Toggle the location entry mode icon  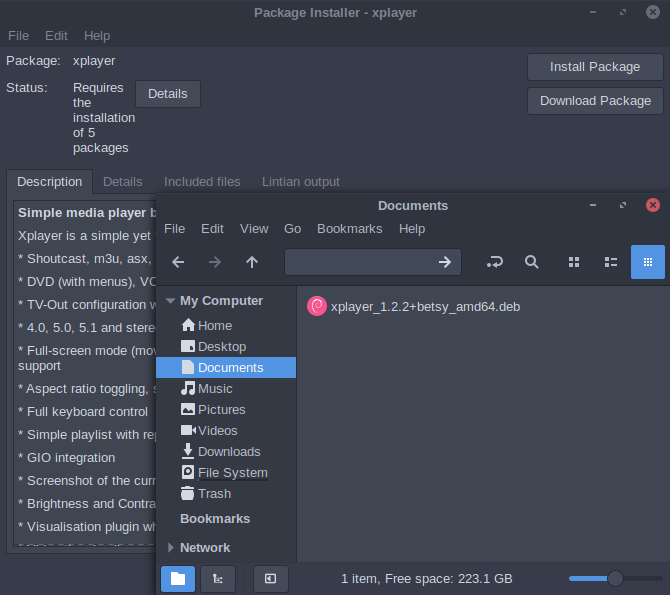pyautogui.click(x=495, y=262)
